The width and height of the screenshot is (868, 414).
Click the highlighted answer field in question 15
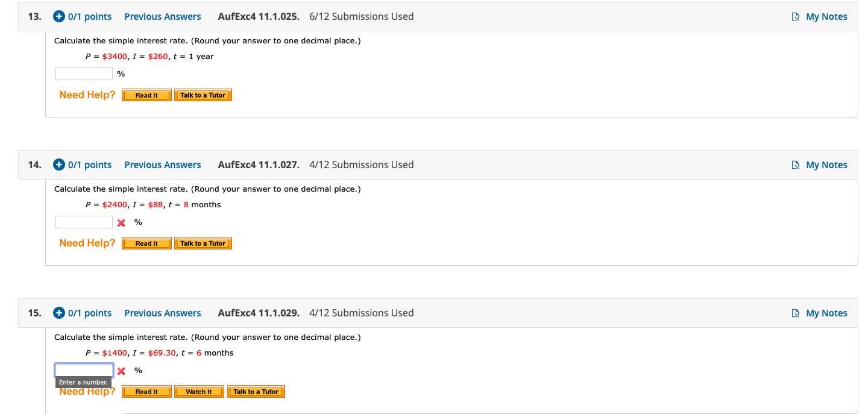pyautogui.click(x=83, y=369)
